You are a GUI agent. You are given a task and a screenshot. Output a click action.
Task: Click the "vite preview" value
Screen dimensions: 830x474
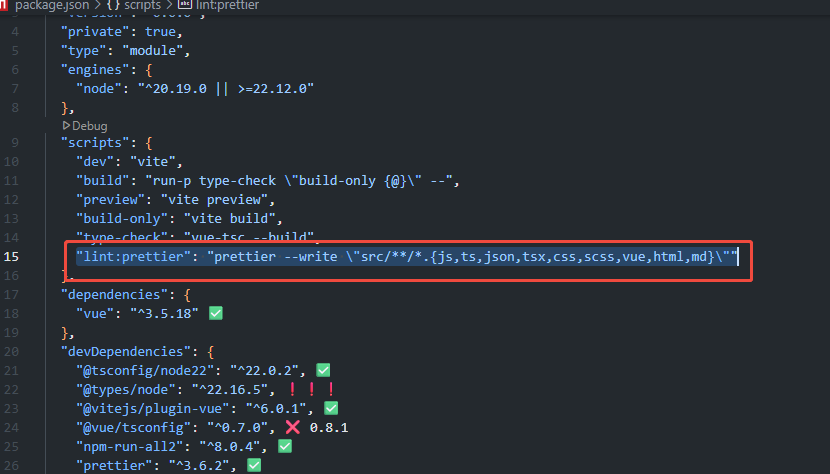click(x=214, y=200)
